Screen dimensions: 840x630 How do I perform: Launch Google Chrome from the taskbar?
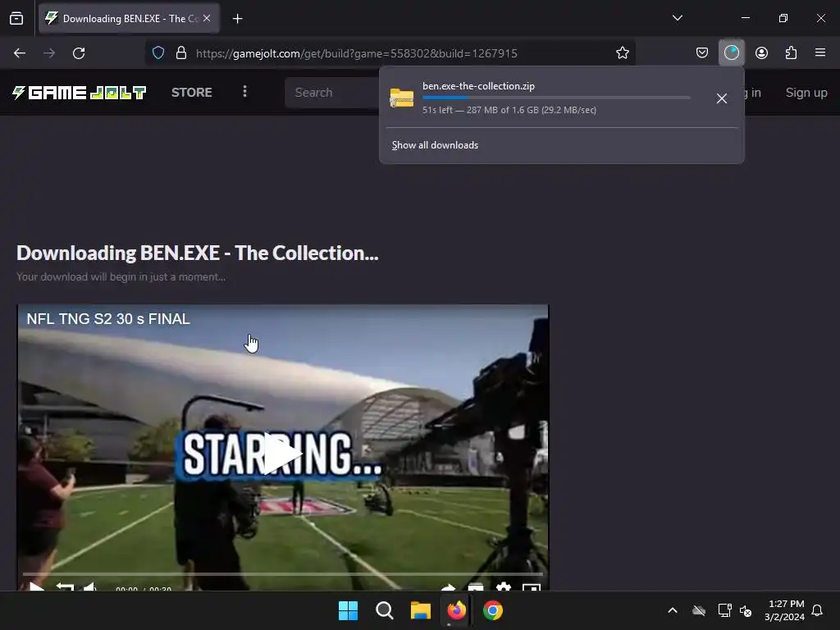[x=493, y=610]
